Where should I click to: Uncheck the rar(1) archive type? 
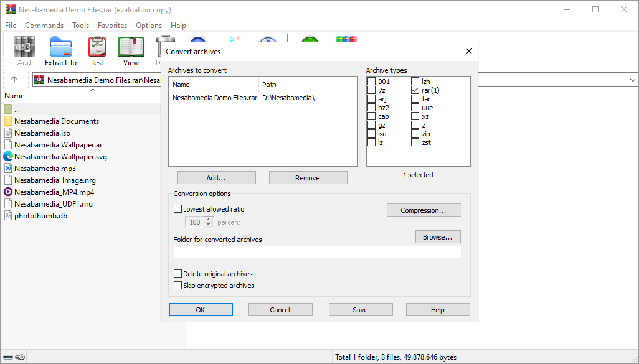coord(415,90)
